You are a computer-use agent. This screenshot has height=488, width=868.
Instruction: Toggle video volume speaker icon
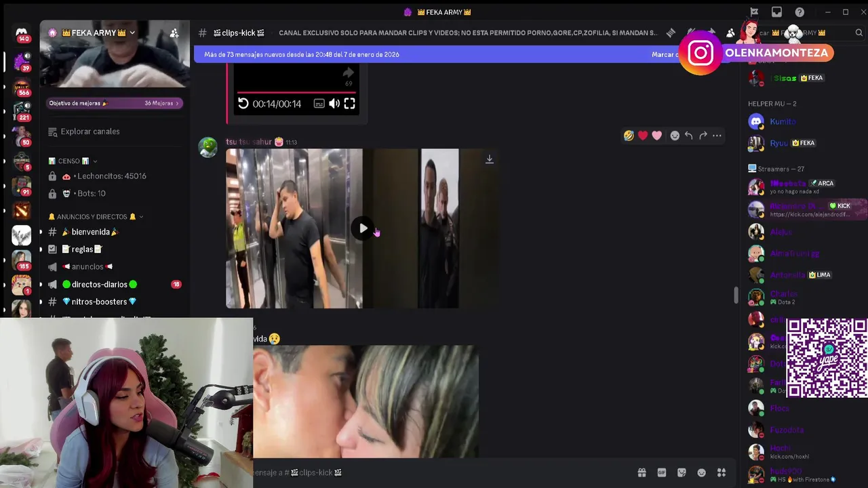pos(334,104)
